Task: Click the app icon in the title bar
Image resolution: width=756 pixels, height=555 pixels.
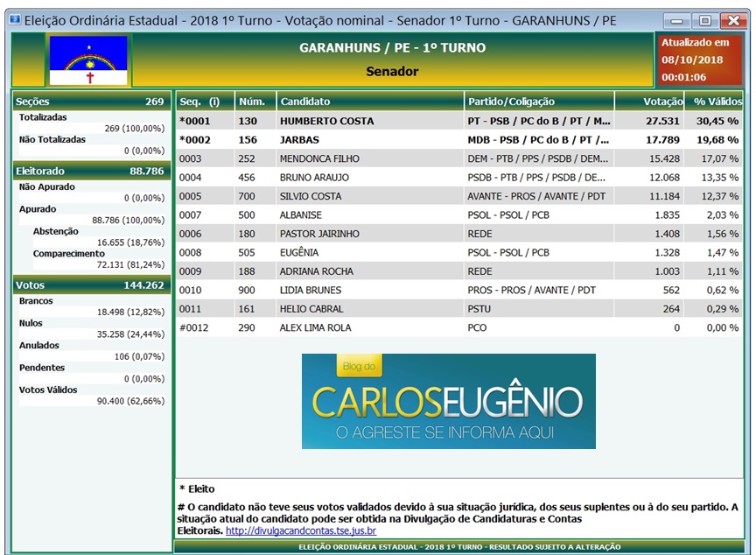Action: tap(15, 20)
